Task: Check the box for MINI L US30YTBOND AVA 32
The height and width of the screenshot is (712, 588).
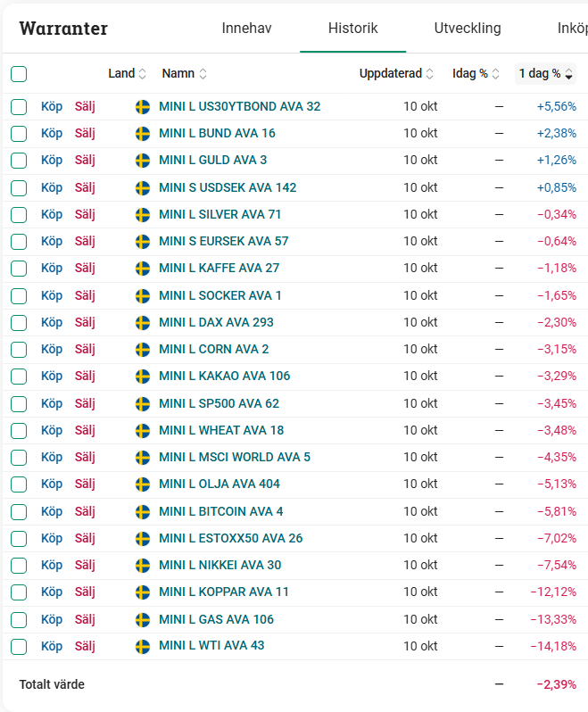Action: (x=19, y=107)
